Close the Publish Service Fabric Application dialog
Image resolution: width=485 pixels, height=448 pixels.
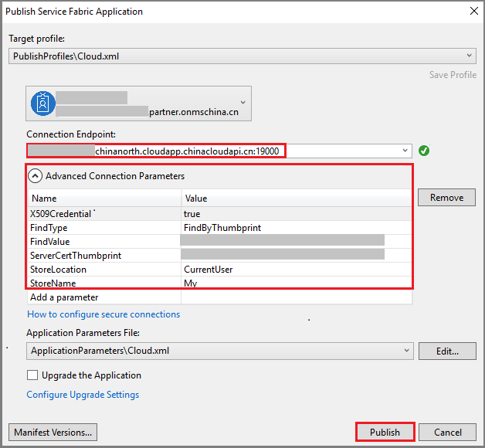474,11
